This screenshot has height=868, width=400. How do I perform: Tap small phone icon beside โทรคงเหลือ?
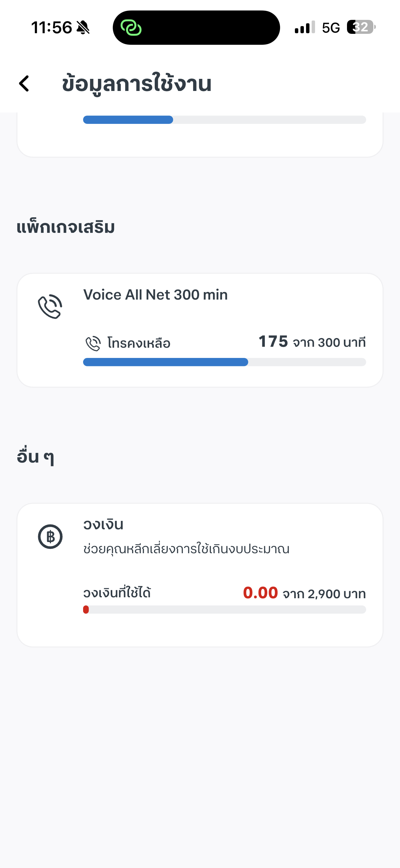click(x=93, y=343)
